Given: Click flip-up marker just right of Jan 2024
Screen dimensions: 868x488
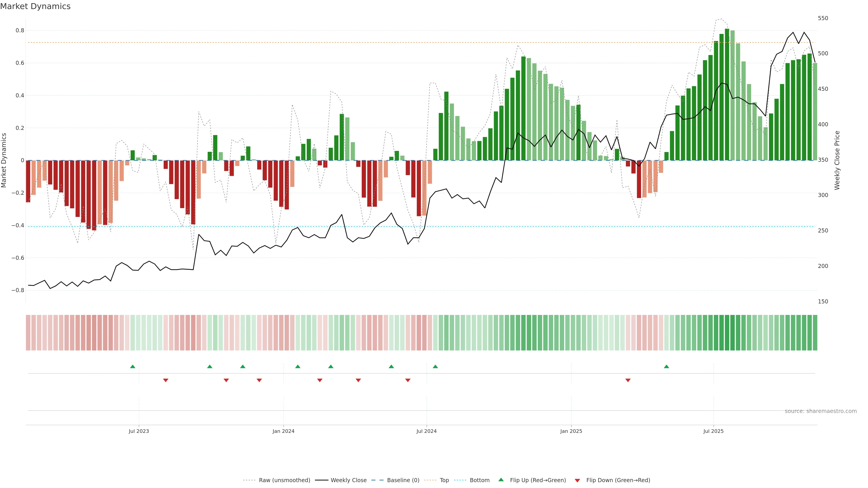Looking at the screenshot, I should (297, 366).
